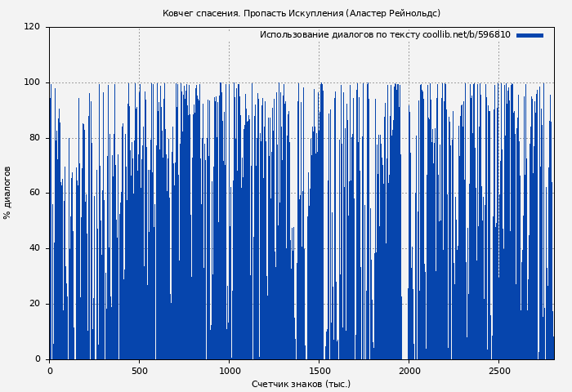Click the y-axis tick label 100

(32, 82)
